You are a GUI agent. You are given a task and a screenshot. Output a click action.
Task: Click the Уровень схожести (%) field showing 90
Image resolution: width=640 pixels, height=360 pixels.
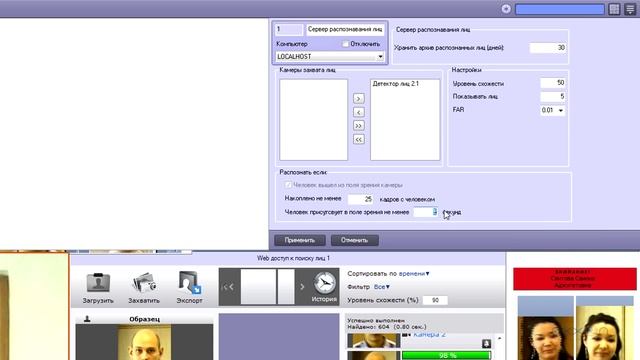click(435, 300)
